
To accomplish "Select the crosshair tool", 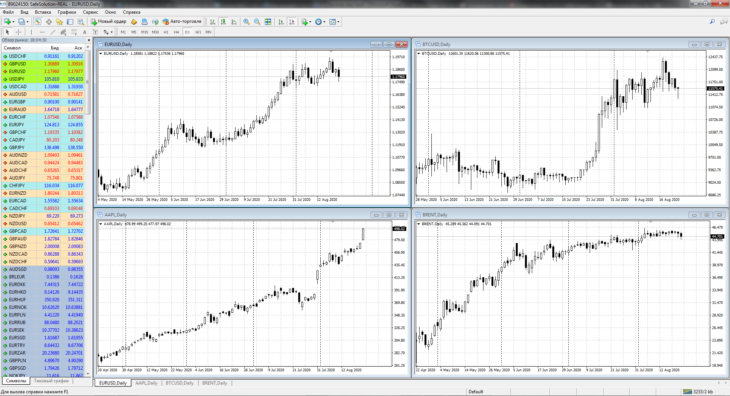I will pos(19,32).
